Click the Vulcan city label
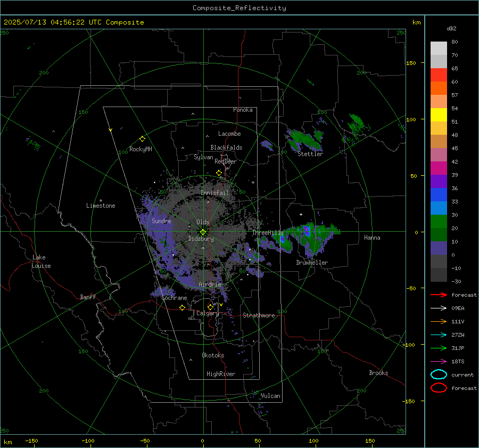The height and width of the screenshot is (448, 479). point(270,396)
